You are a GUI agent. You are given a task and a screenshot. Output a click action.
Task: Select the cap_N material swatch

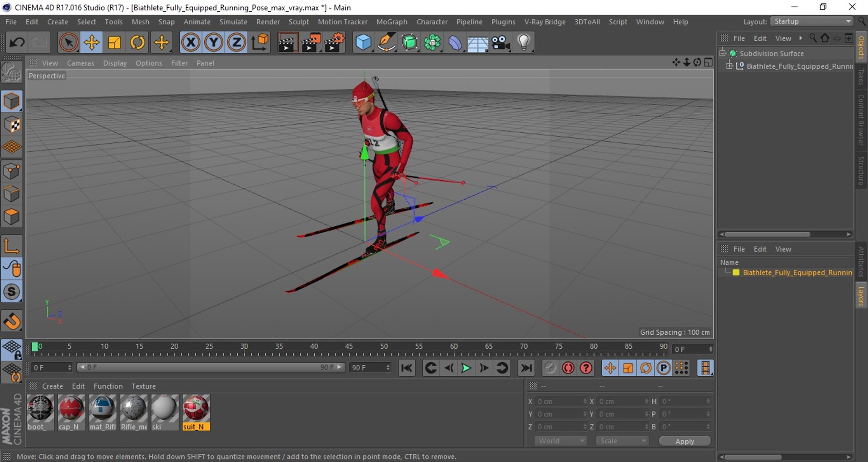tap(71, 412)
